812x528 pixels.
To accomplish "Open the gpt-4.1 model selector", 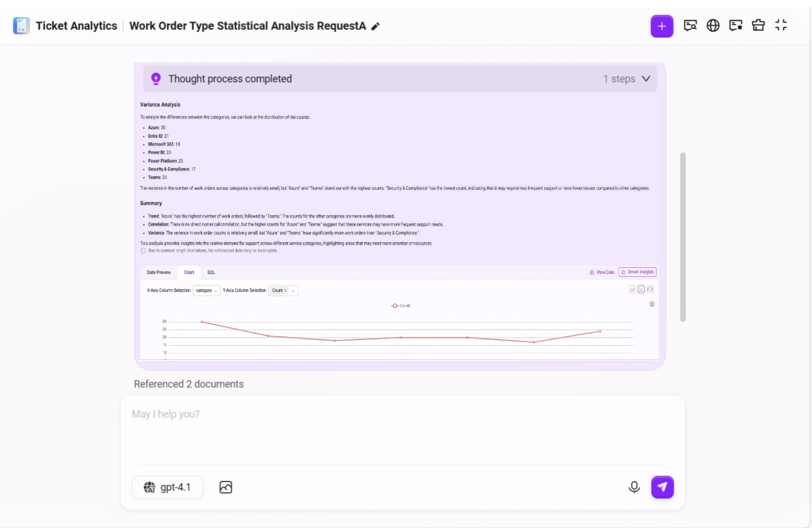I will tap(167, 487).
